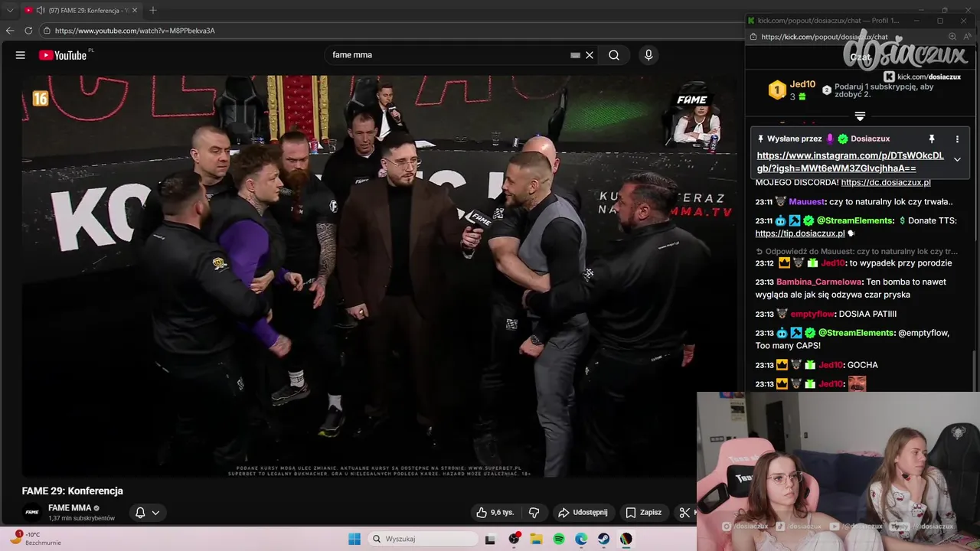Dislike the FAME 29 video

click(x=534, y=513)
